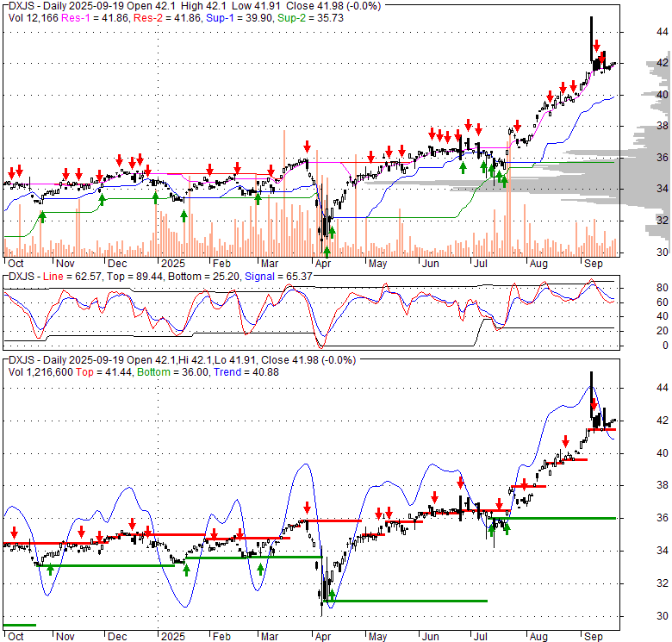Click the 20 level on oscillator axis

[663, 330]
